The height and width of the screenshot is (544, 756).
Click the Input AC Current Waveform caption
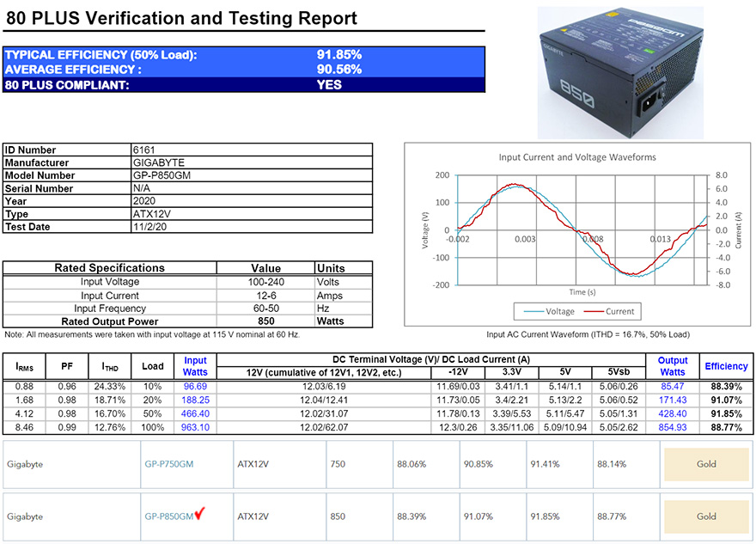tap(588, 334)
